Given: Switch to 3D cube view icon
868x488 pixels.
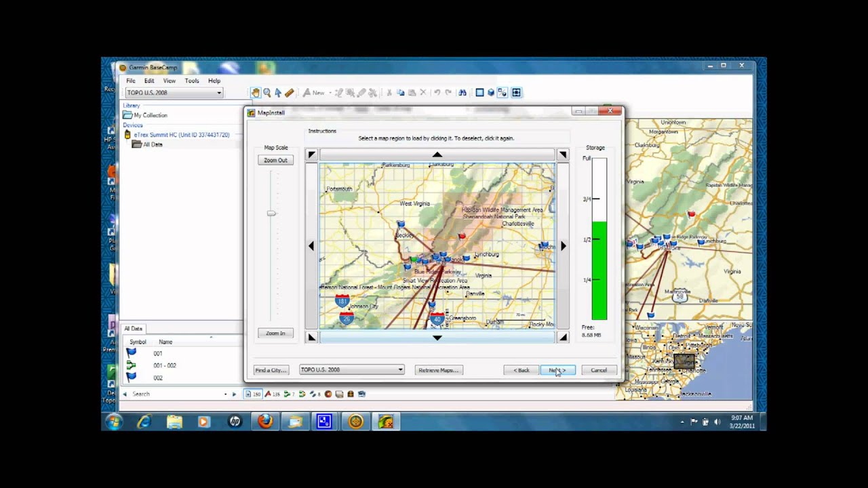Looking at the screenshot, I should click(x=491, y=93).
